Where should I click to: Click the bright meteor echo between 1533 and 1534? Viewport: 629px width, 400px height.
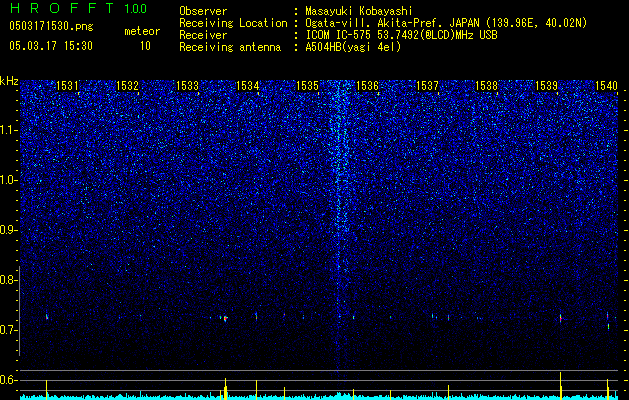point(225,319)
